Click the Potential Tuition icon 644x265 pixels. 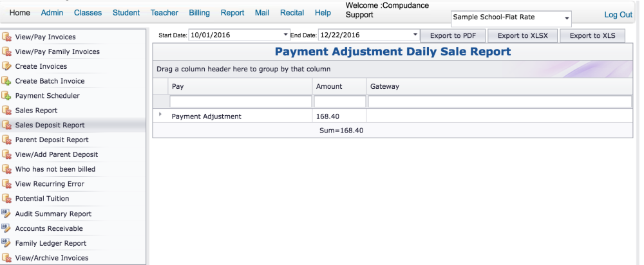(x=6, y=199)
